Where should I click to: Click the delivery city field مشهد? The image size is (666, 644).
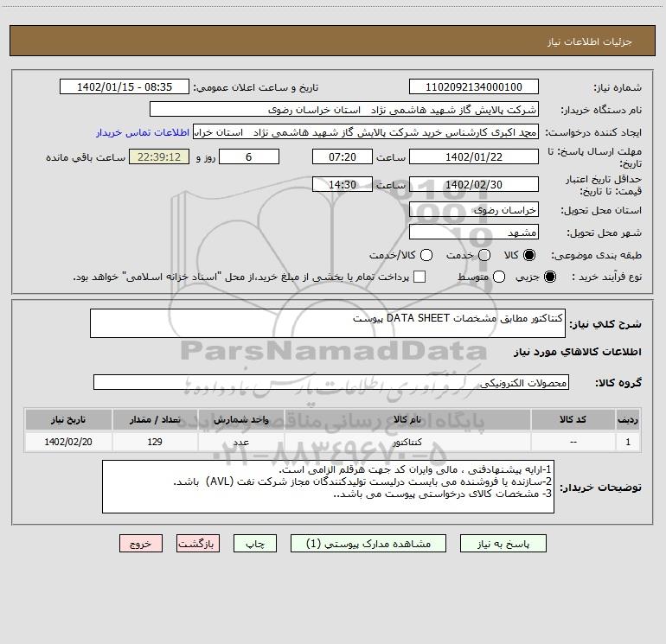coord(474,233)
